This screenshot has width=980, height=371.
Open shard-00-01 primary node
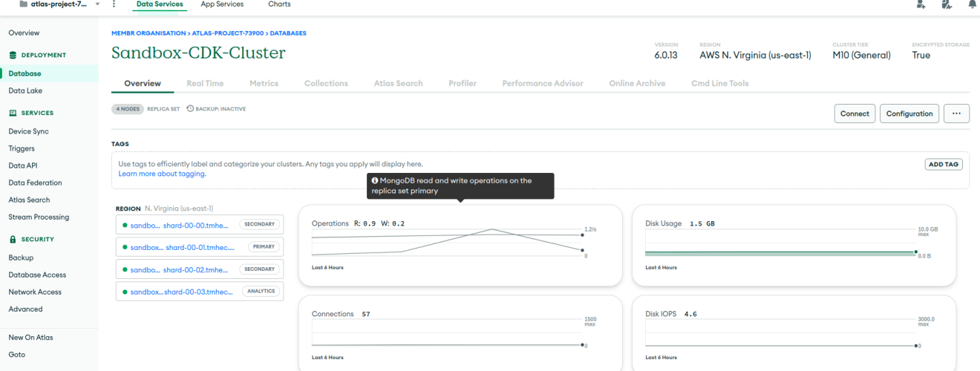[200, 246]
